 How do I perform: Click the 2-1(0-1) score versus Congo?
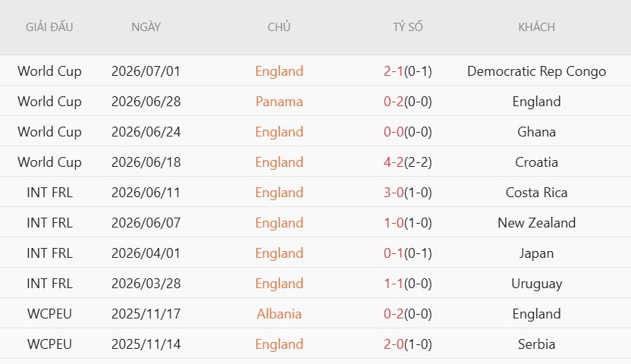tap(408, 71)
